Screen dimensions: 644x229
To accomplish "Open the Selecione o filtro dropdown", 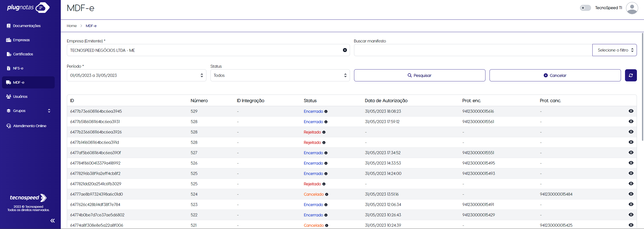I will [x=614, y=50].
